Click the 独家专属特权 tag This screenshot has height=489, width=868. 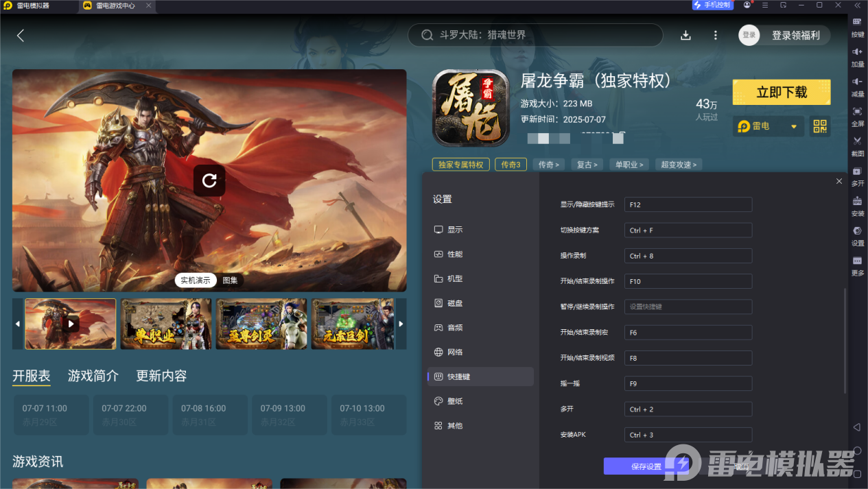(461, 165)
